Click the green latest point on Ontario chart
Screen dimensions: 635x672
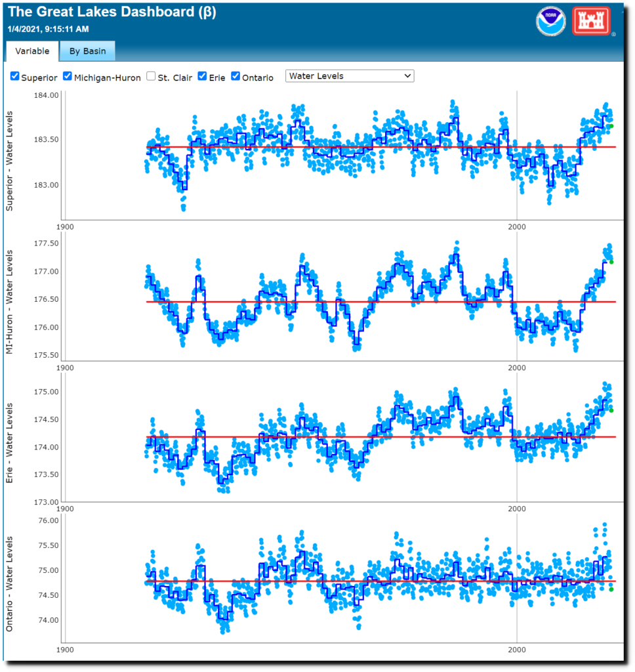click(611, 589)
